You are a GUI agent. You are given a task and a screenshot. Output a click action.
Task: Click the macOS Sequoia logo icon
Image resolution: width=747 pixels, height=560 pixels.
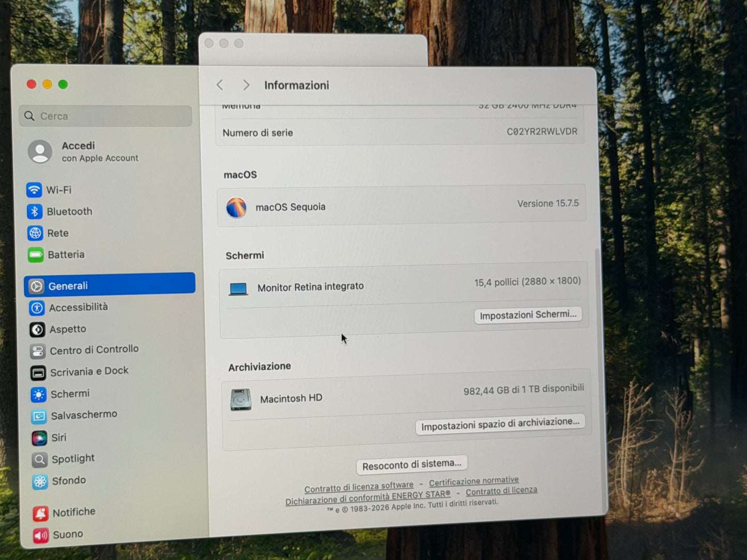click(x=236, y=208)
